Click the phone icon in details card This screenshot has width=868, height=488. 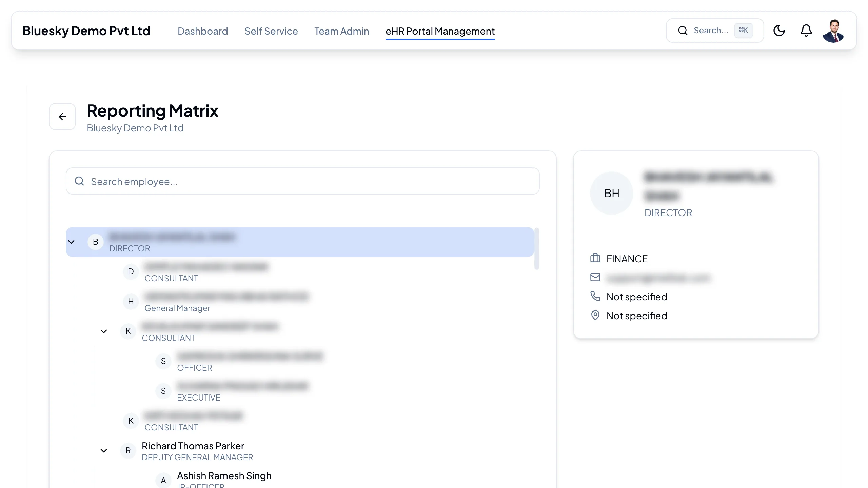tap(595, 296)
